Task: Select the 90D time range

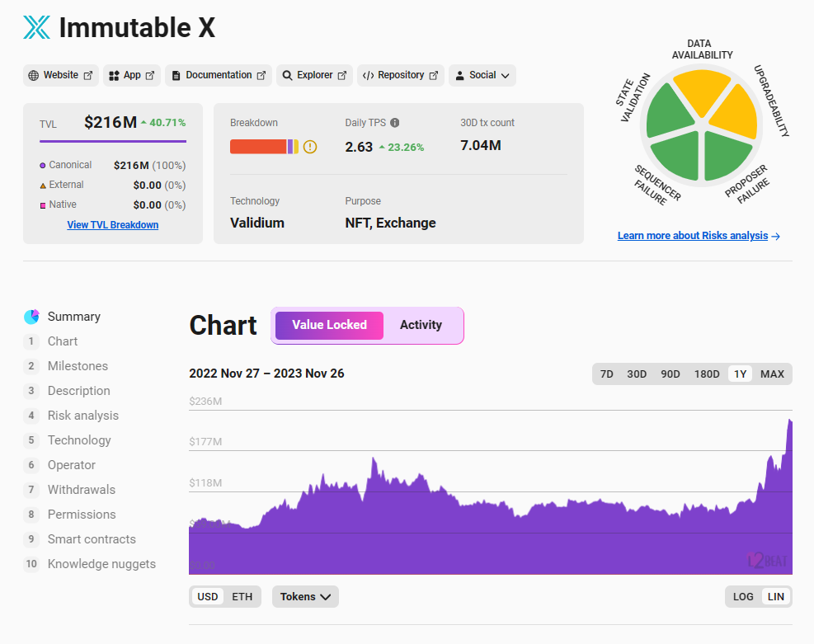Action: 670,374
